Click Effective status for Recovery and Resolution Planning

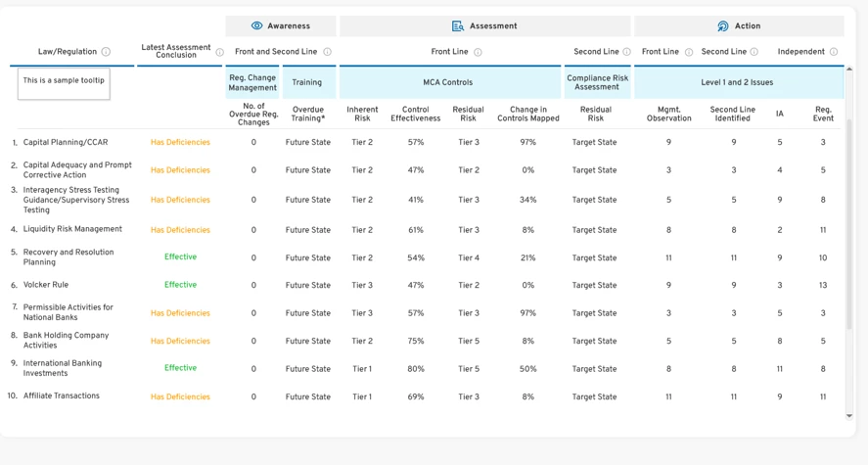coord(180,256)
